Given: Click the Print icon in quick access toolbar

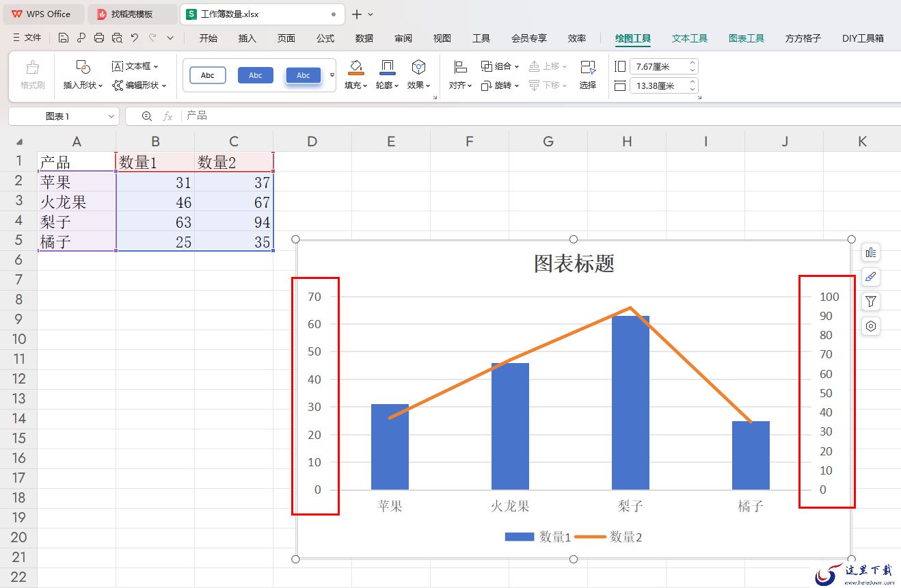Looking at the screenshot, I should click(99, 38).
